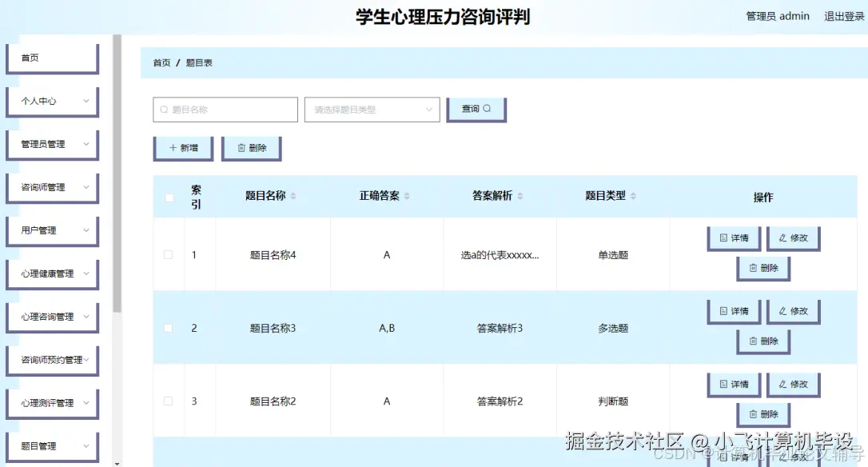Click 修改 in the 题目名称3 row
The width and height of the screenshot is (868, 467).
(x=793, y=311)
